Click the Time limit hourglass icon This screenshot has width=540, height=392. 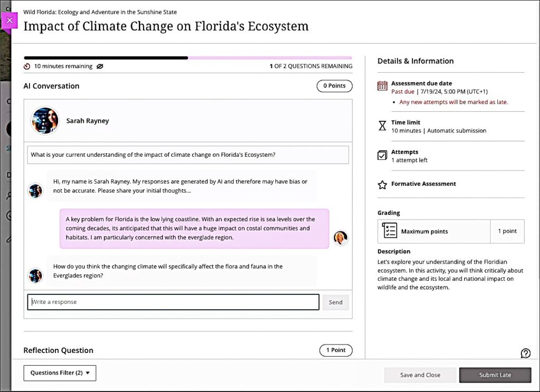pyautogui.click(x=382, y=126)
